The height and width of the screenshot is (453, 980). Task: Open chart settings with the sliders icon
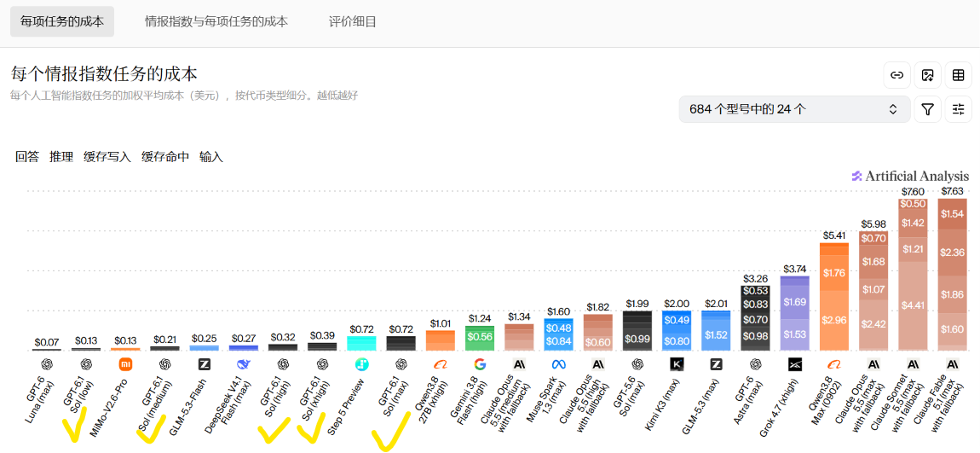(958, 109)
